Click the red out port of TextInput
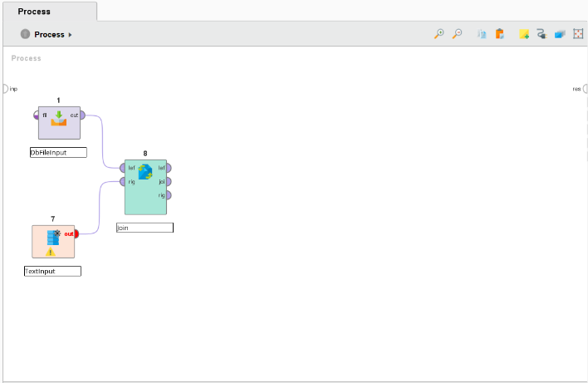Screen dimensions: 588x383 coord(76,233)
